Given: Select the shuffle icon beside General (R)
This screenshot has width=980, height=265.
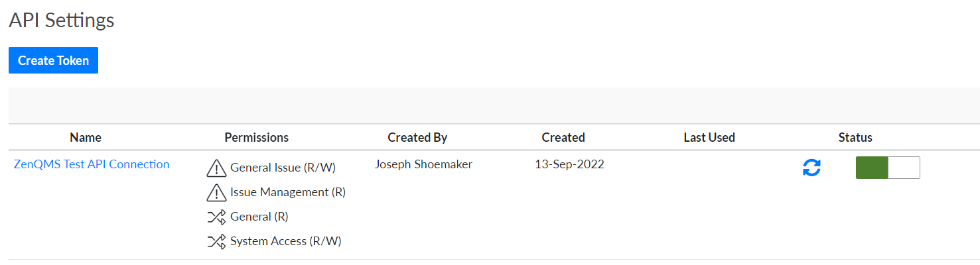Looking at the screenshot, I should [217, 217].
